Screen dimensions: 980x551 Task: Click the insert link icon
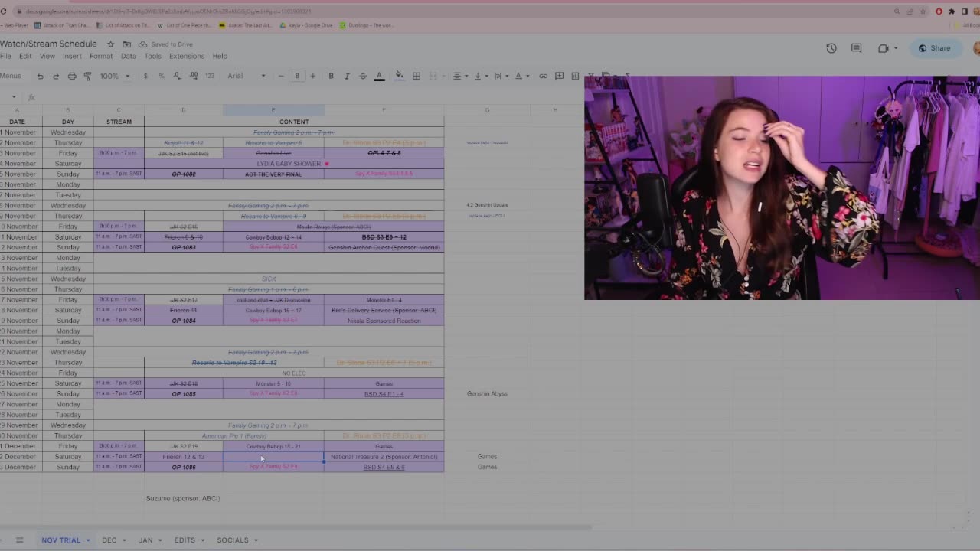pyautogui.click(x=543, y=76)
